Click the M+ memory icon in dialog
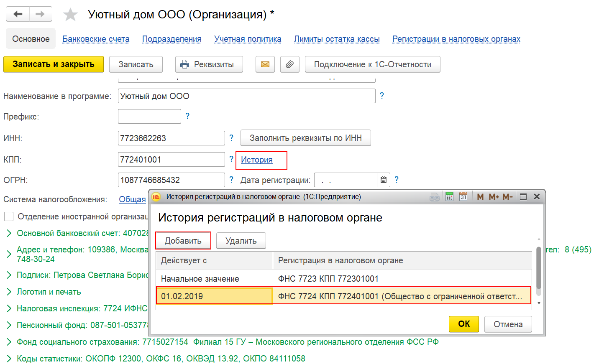The image size is (599, 364). click(x=494, y=196)
